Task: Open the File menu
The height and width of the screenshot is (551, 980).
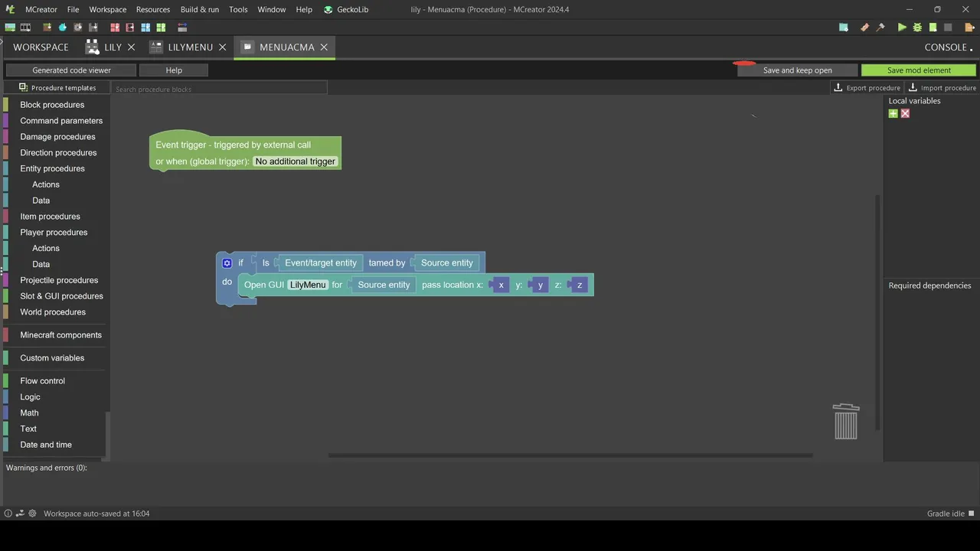Action: [x=73, y=9]
